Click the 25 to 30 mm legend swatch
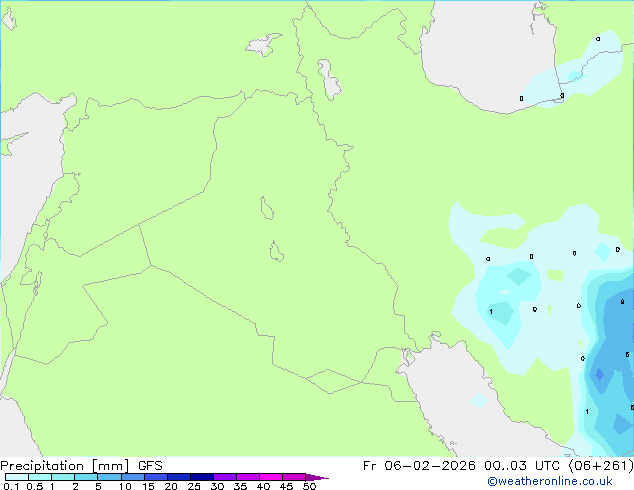The image size is (634, 490). [201, 477]
